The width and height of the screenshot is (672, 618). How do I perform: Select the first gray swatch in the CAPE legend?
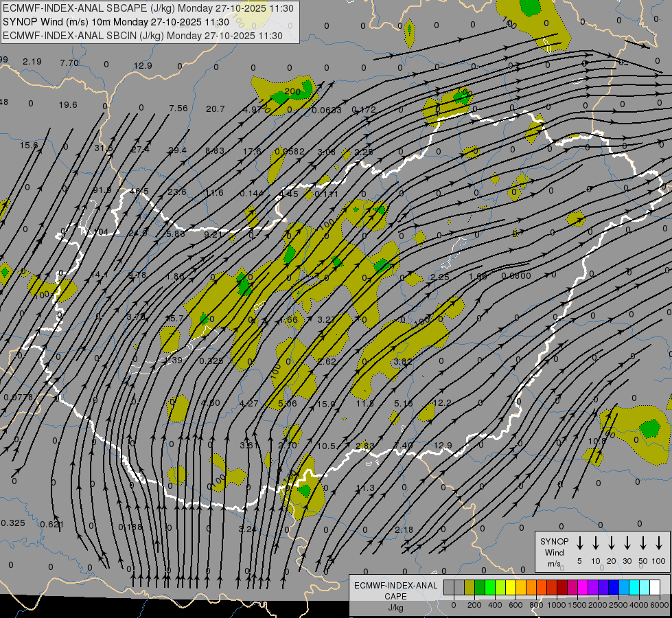tap(449, 587)
